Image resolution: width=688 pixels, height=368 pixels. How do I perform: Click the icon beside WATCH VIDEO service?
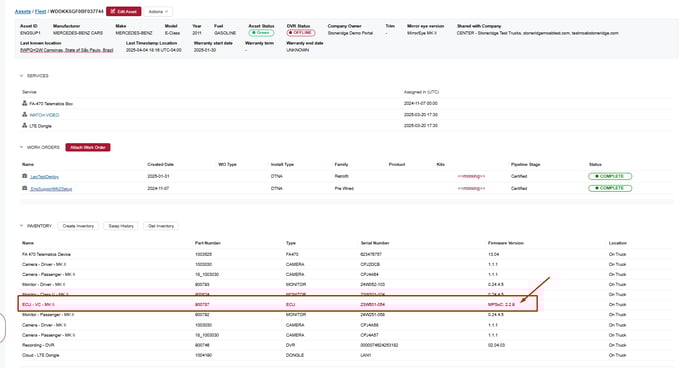[x=25, y=114]
